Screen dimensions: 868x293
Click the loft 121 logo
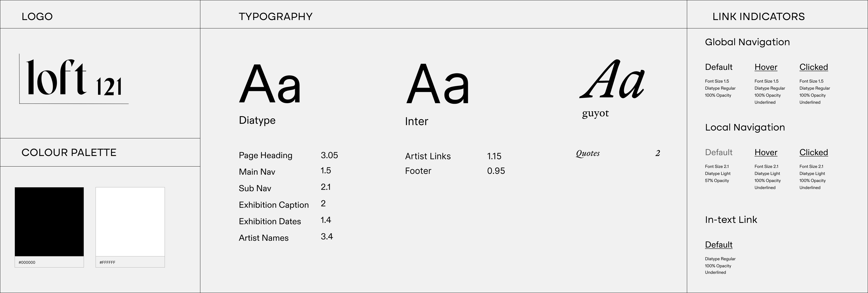pyautogui.click(x=74, y=78)
